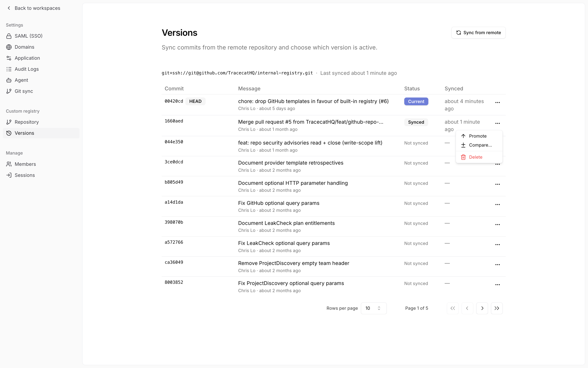Open the Members page link
This screenshot has height=368, width=588.
[41, 164]
